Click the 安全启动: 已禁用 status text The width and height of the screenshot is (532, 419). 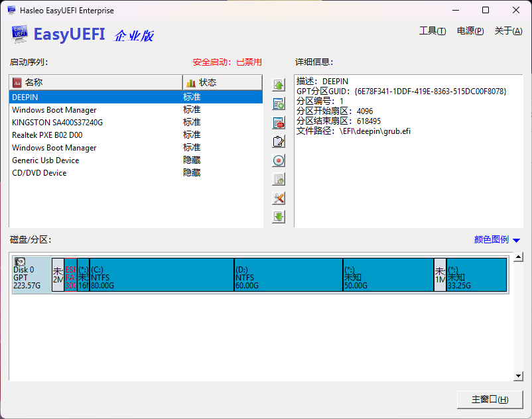click(228, 62)
